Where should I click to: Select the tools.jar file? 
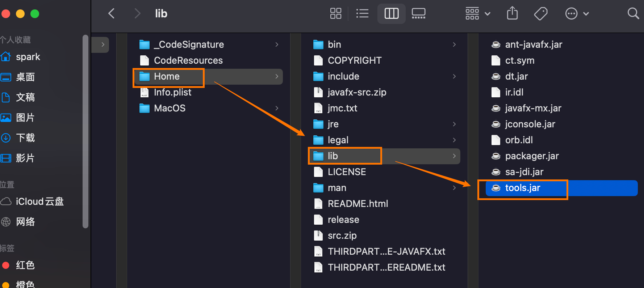tap(522, 188)
